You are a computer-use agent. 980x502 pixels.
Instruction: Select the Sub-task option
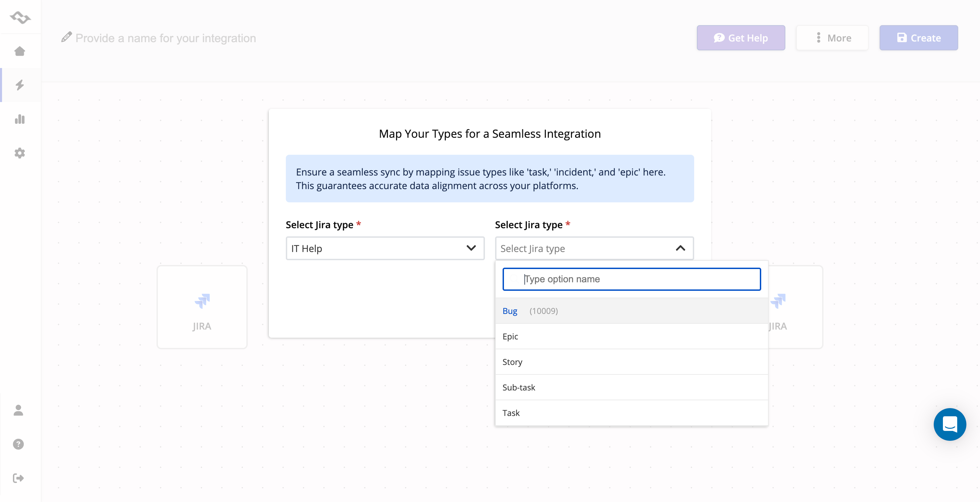(x=632, y=387)
